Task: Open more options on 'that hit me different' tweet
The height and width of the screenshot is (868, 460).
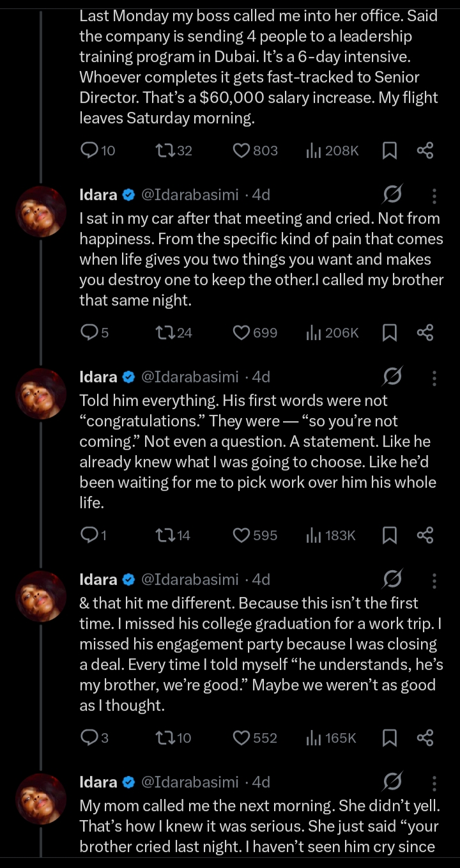Action: [x=434, y=580]
